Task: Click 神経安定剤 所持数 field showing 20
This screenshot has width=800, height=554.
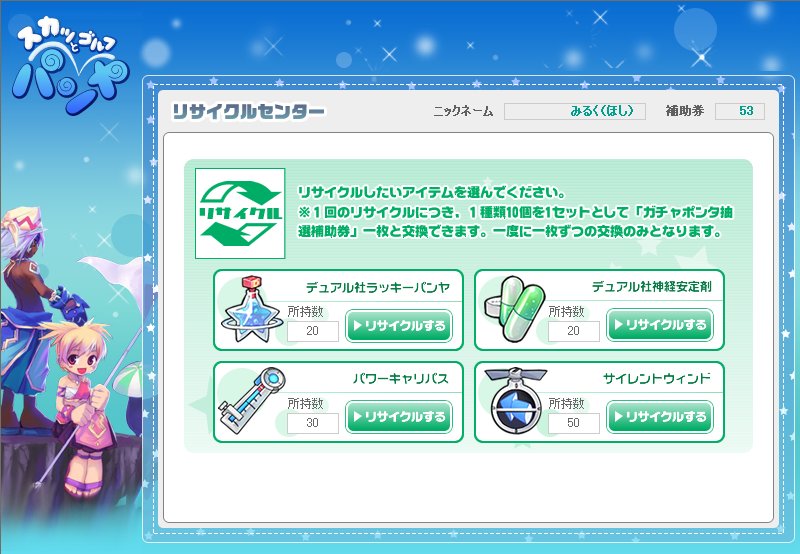Action: (573, 331)
